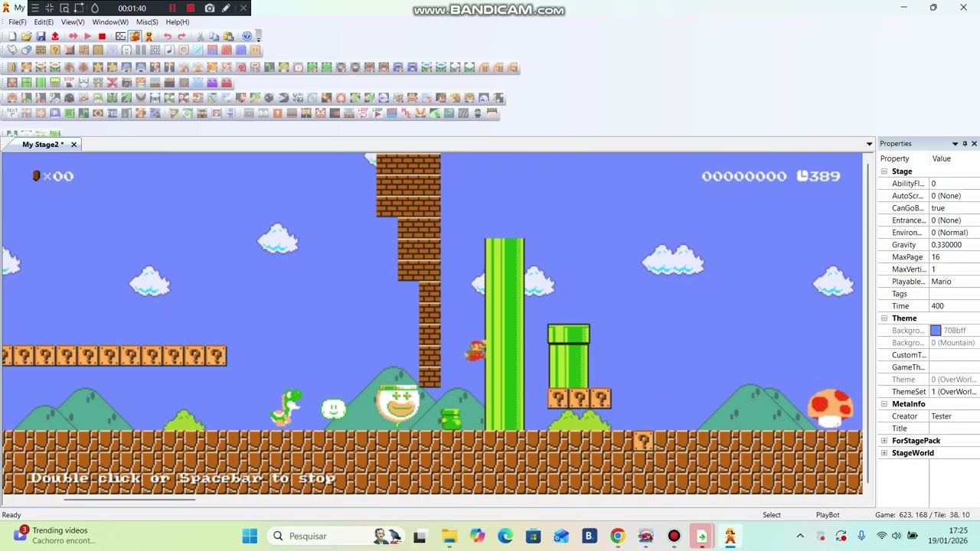The width and height of the screenshot is (980, 551).
Task: Click the Background color 708bff swatch
Action: click(x=936, y=331)
